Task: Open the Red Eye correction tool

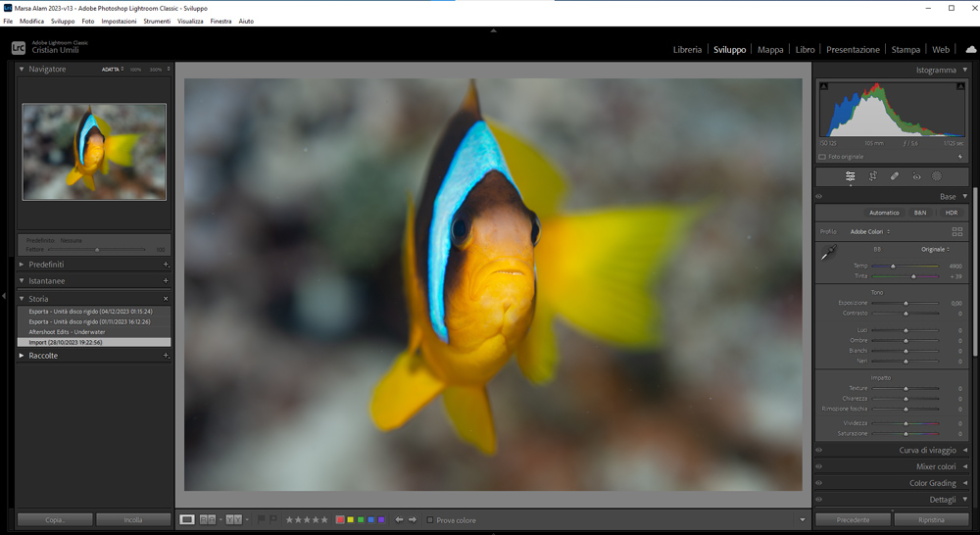Action: click(x=916, y=176)
